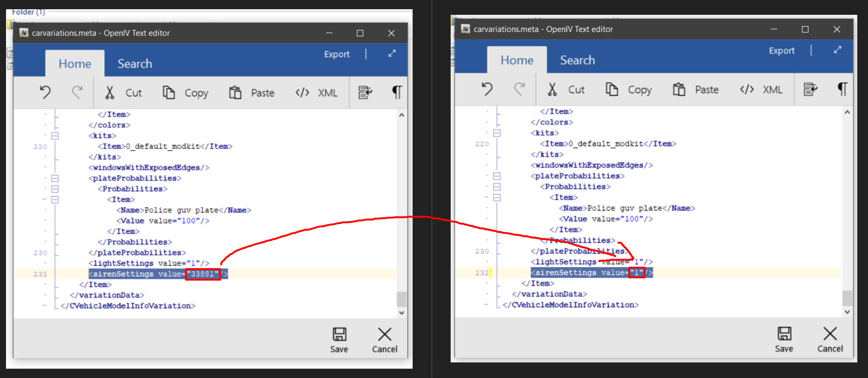
Task: Toggle the pilcrow whitespace icon in left window
Action: [x=397, y=93]
